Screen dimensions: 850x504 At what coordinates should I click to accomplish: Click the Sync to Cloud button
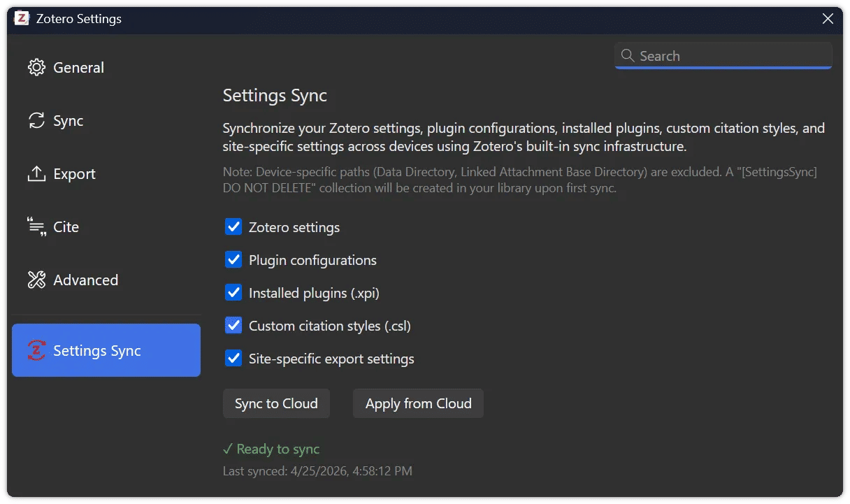coord(276,403)
